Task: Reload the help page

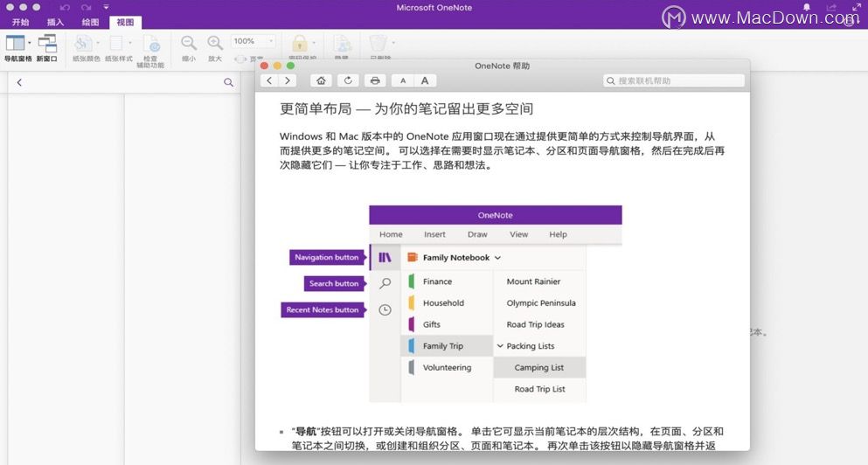Action: click(348, 80)
